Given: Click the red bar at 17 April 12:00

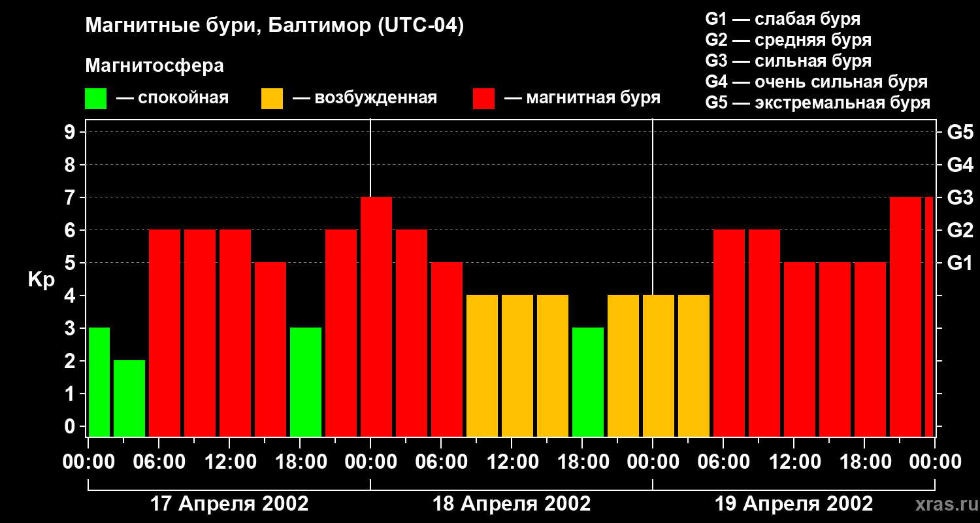Looking at the screenshot, I should pos(235,333).
